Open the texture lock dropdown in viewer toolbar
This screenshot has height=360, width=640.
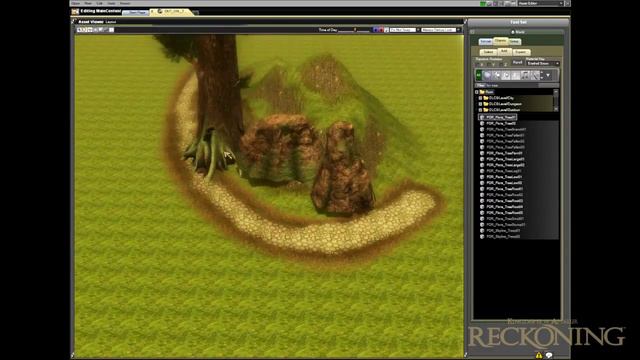pos(440,30)
